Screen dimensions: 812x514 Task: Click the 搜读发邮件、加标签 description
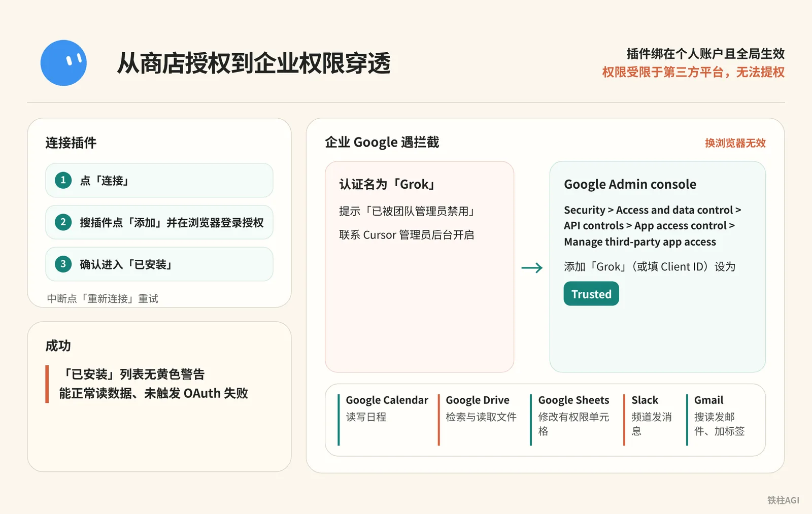click(x=719, y=424)
